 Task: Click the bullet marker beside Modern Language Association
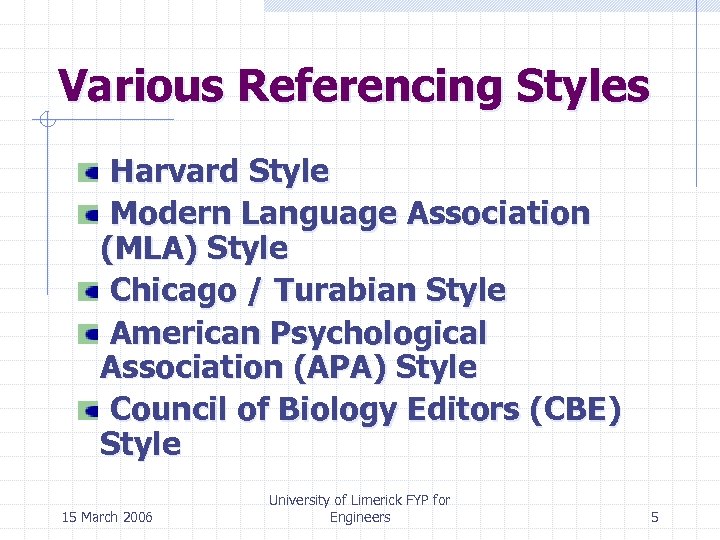(x=88, y=215)
